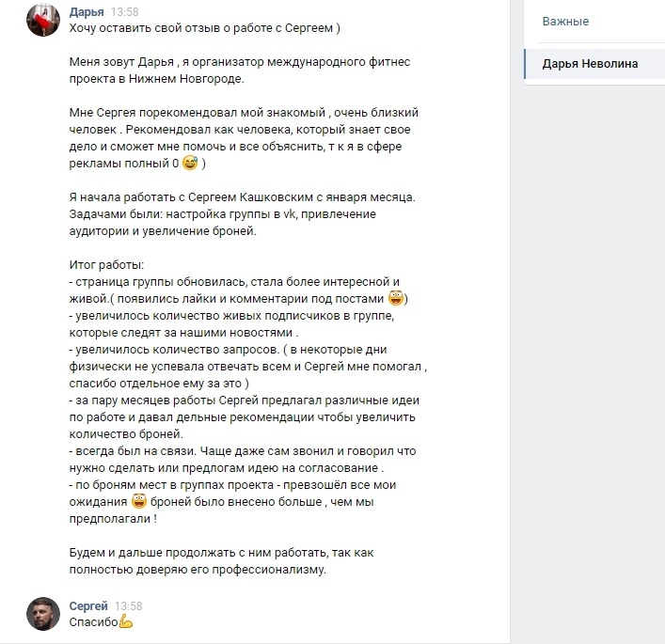The height and width of the screenshot is (644, 665).
Task: Click the 13:58 timestamp beside Сергей
Action: click(x=129, y=605)
